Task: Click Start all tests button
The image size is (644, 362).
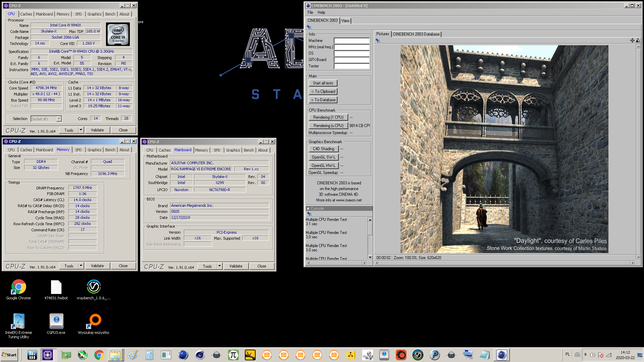Action: tap(323, 83)
